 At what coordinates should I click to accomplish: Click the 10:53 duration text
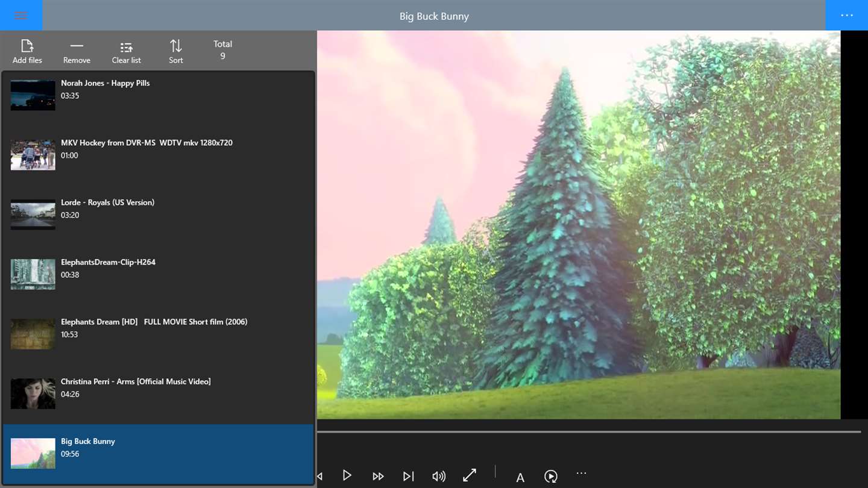[69, 334]
